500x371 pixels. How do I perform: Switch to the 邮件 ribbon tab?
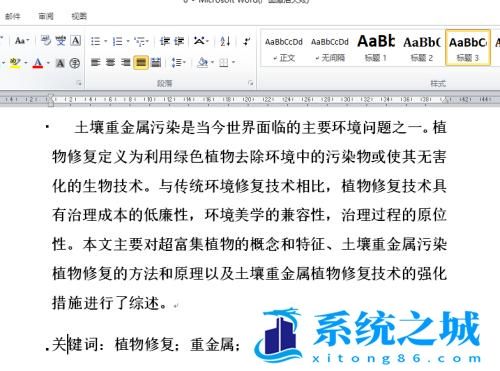point(13,16)
